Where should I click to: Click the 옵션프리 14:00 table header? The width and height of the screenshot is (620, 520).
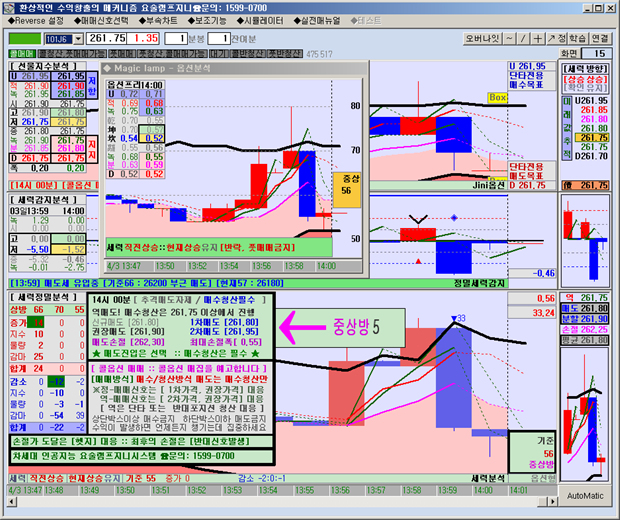[135, 85]
